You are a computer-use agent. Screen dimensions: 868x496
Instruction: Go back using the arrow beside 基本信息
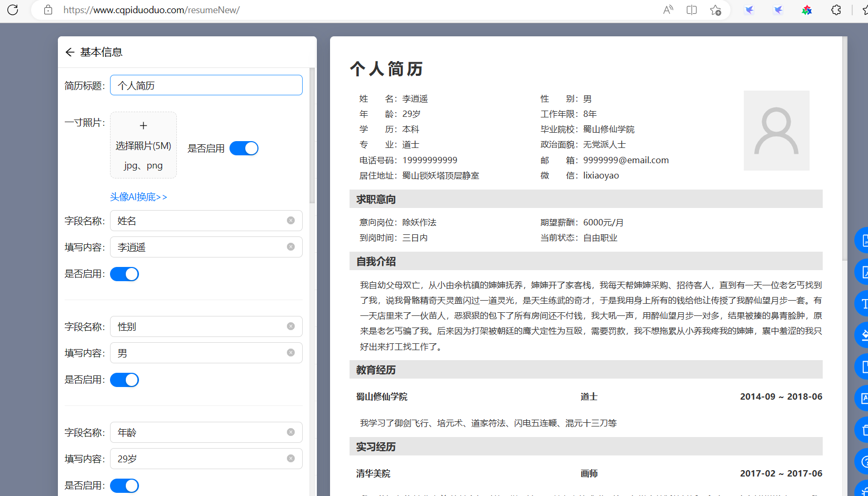click(x=70, y=52)
